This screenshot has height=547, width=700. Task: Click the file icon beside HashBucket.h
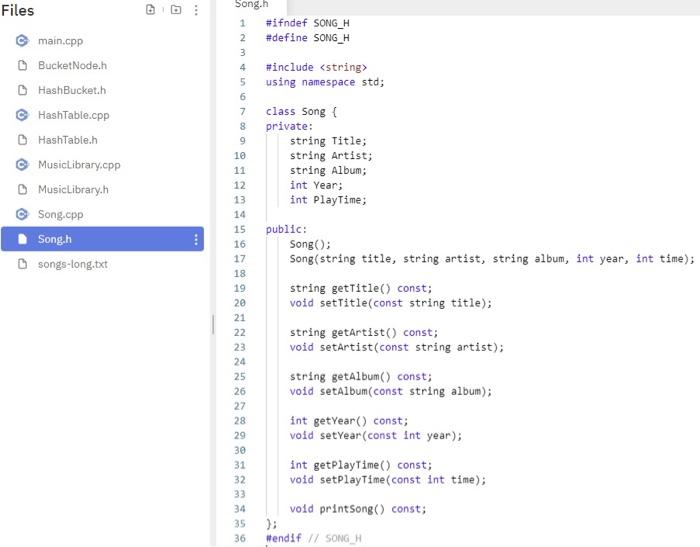tap(22, 90)
